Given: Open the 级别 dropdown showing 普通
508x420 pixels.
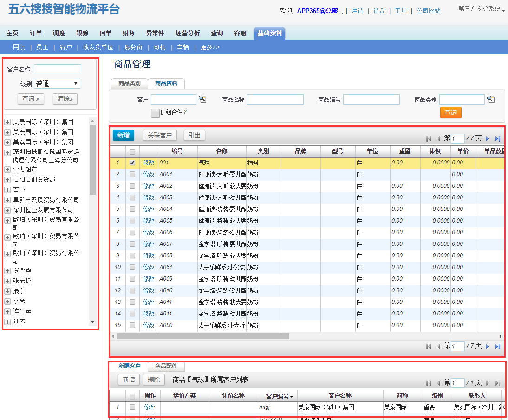Looking at the screenshot, I should pos(58,84).
